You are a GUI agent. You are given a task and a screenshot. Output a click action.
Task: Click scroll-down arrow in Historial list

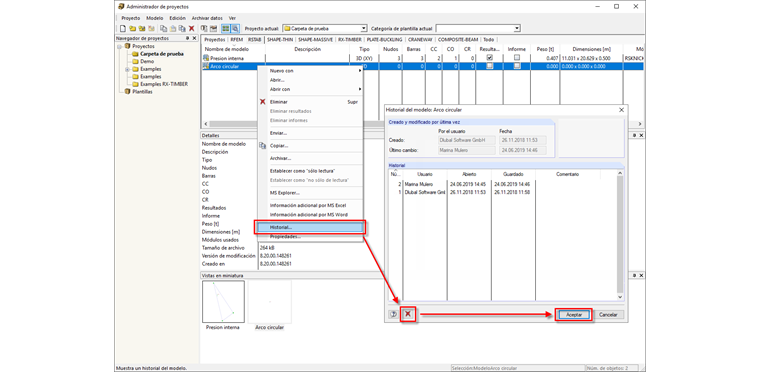[620, 297]
